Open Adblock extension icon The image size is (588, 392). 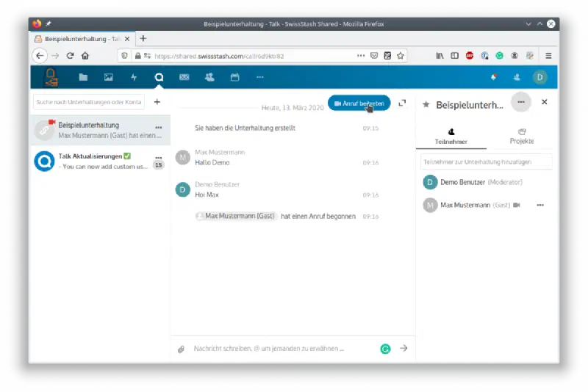tap(470, 56)
